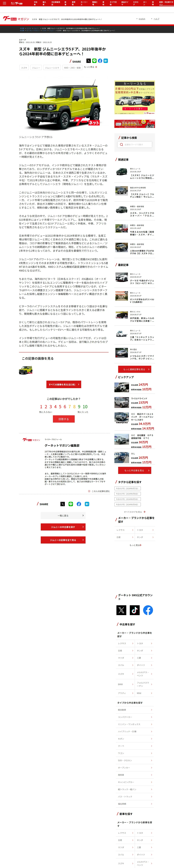Screen dimensions: 174x868
Task: Rate the article 10
Action: click(x=85, y=407)
